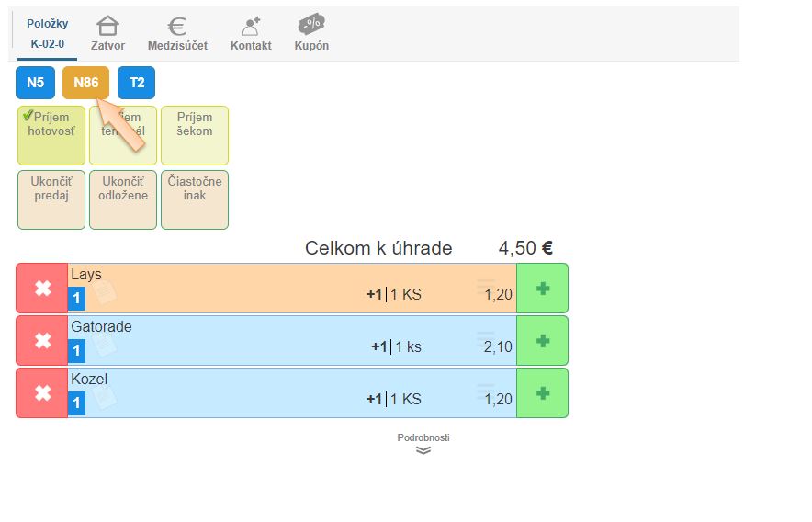Image resolution: width=812 pixels, height=522 pixels.
Task: Remove Kozel item with red X
Action: 42,393
